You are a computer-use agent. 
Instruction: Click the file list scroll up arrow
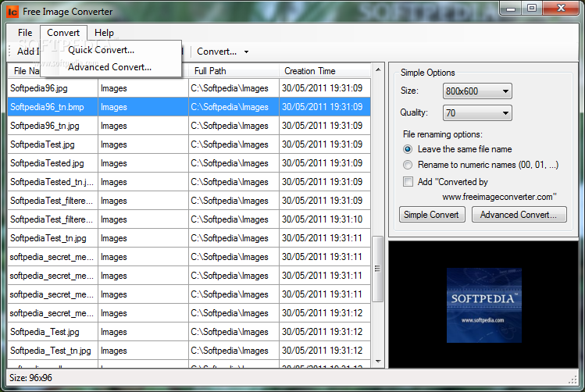378,69
